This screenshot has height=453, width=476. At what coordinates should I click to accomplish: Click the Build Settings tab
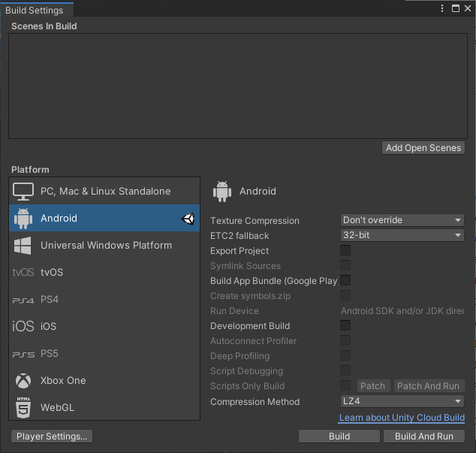(35, 10)
